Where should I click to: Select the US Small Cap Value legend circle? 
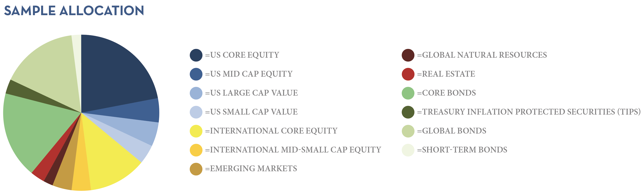(x=196, y=112)
